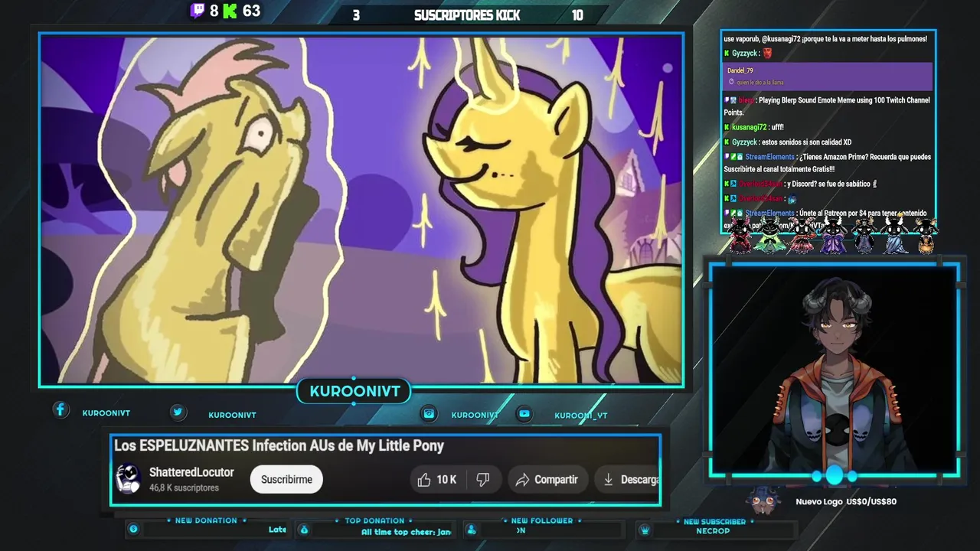Click the Suscribirme button
Image resolution: width=980 pixels, height=551 pixels.
[286, 479]
